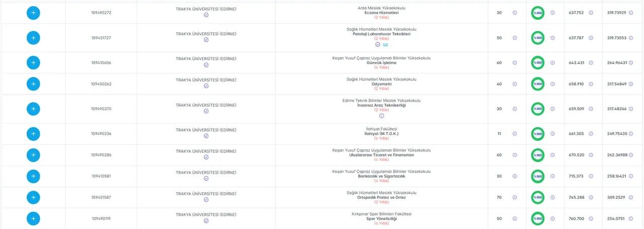This screenshot has width=644, height=229.
Task: Click verified icon under university in row 109451587
Action: (206, 200)
